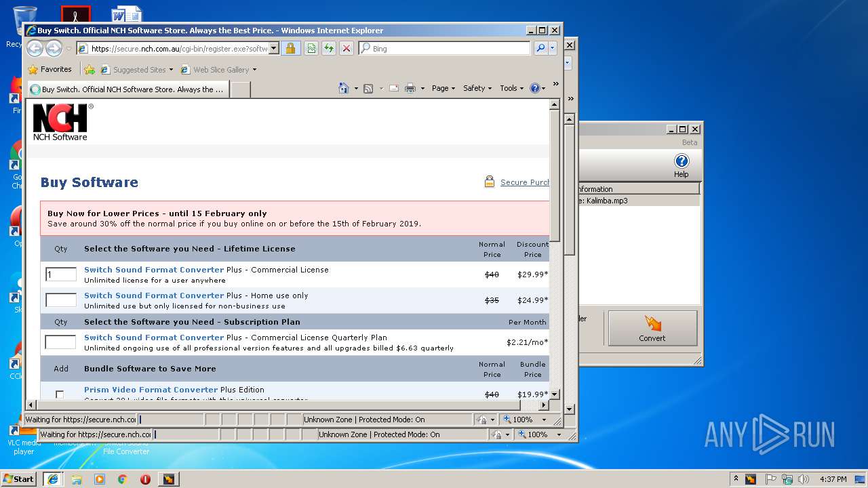Open the IE Help question mark menu
This screenshot has width=868, height=488.
[537, 88]
